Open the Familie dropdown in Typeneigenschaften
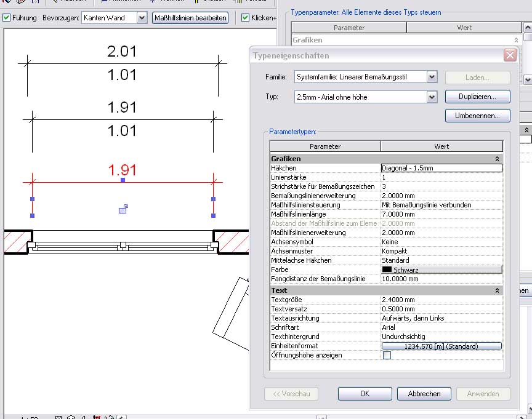 pyautogui.click(x=432, y=77)
